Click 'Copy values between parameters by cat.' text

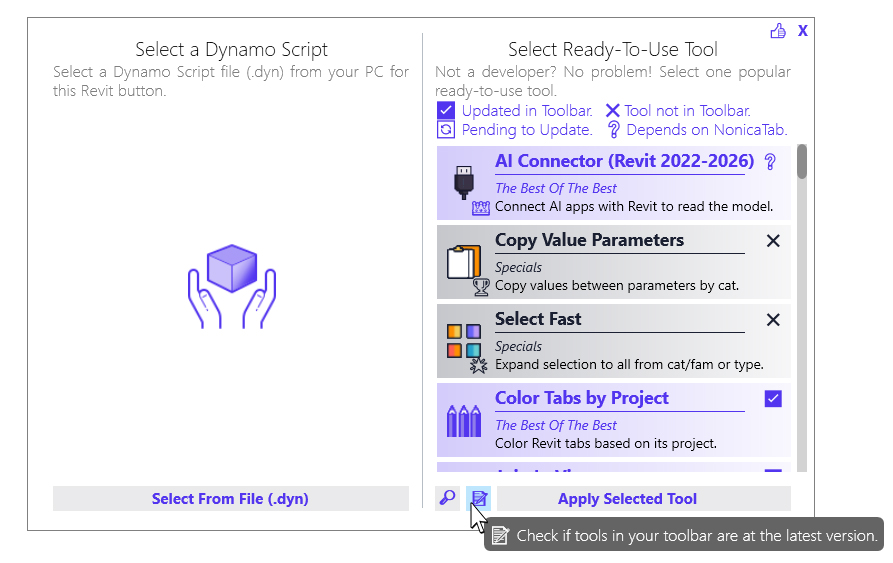point(617,285)
